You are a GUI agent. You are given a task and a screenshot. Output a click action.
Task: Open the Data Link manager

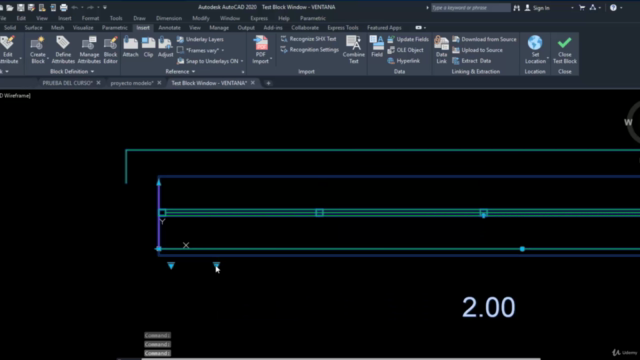pyautogui.click(x=441, y=50)
